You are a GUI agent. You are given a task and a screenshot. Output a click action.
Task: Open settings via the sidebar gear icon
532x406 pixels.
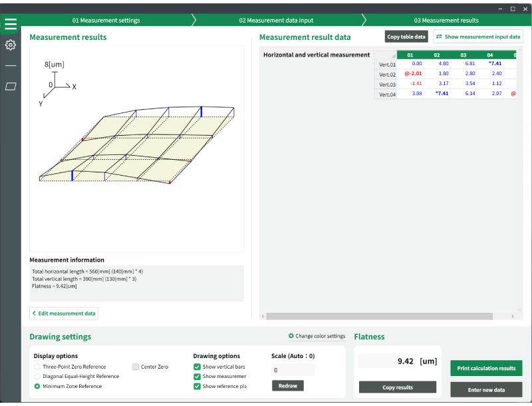point(11,45)
